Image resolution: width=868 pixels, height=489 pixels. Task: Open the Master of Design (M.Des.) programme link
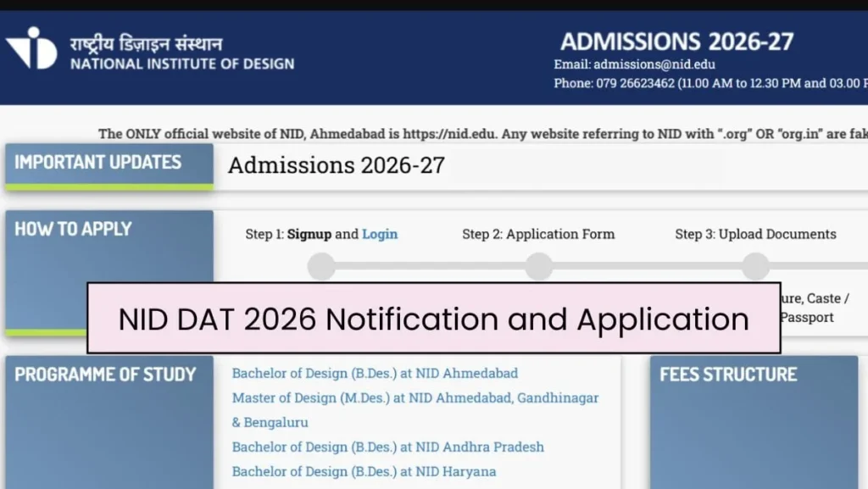[415, 397]
